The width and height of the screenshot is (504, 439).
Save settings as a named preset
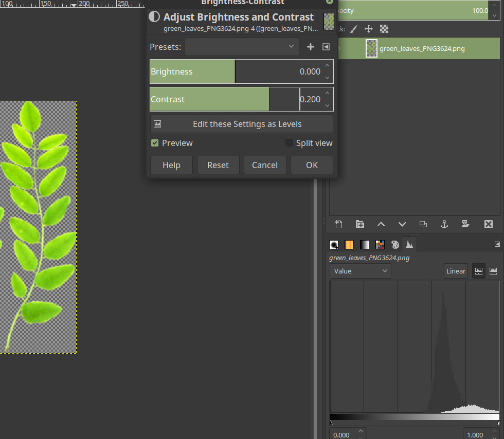coord(310,47)
